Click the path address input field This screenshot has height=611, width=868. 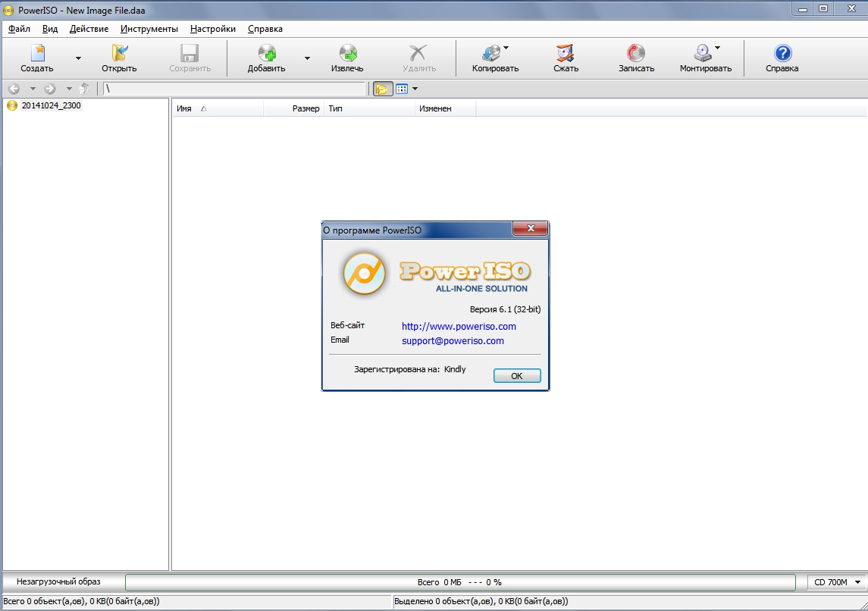coord(235,89)
